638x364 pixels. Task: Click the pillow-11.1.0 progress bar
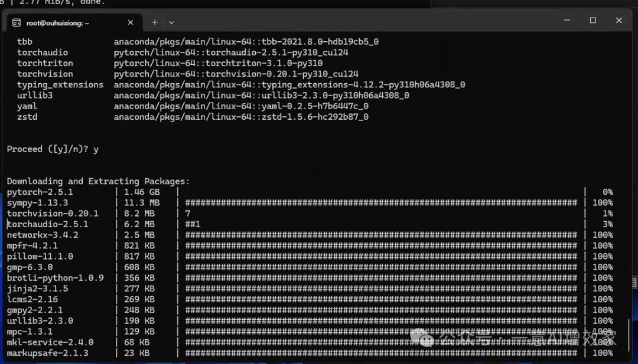[x=381, y=257]
